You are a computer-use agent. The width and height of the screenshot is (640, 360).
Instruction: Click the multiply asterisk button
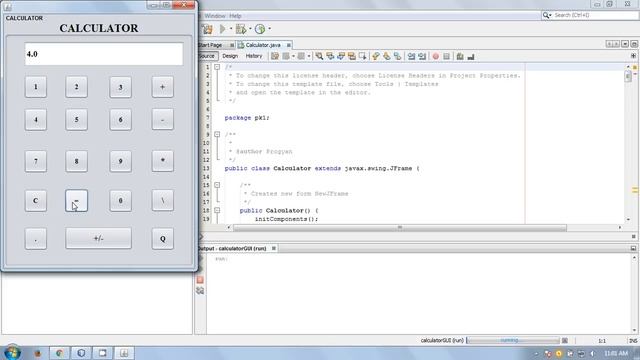click(162, 161)
